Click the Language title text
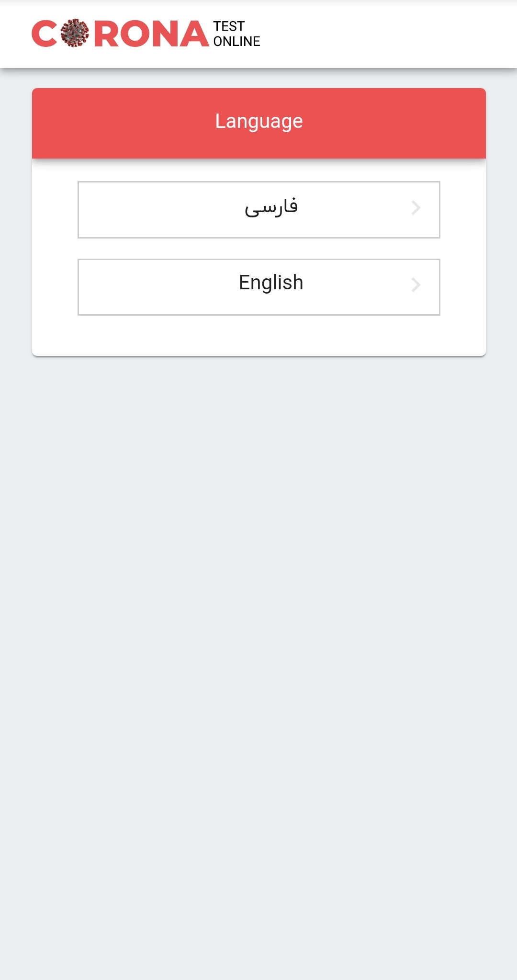Screen dimensions: 517x980 [x=259, y=121]
